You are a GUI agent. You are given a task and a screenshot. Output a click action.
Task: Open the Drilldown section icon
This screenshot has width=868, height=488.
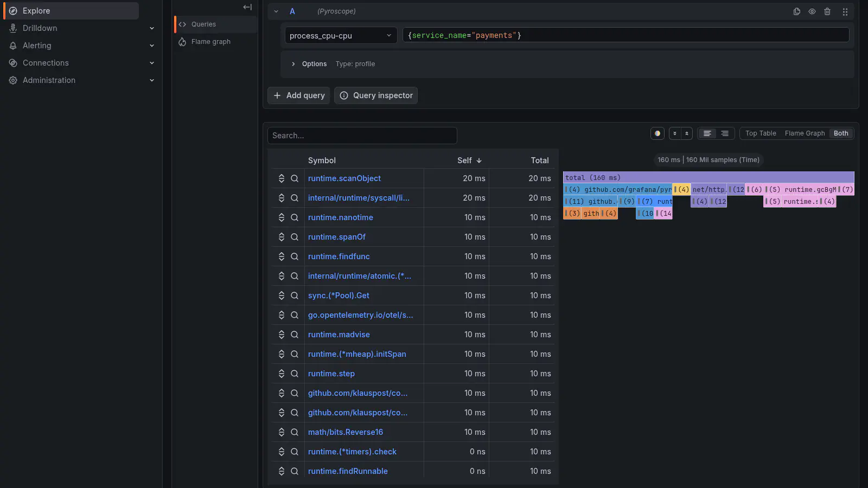point(13,28)
